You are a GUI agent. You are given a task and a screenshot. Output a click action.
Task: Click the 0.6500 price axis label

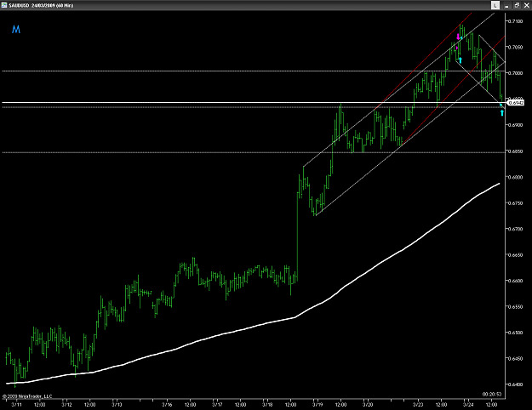(516, 333)
